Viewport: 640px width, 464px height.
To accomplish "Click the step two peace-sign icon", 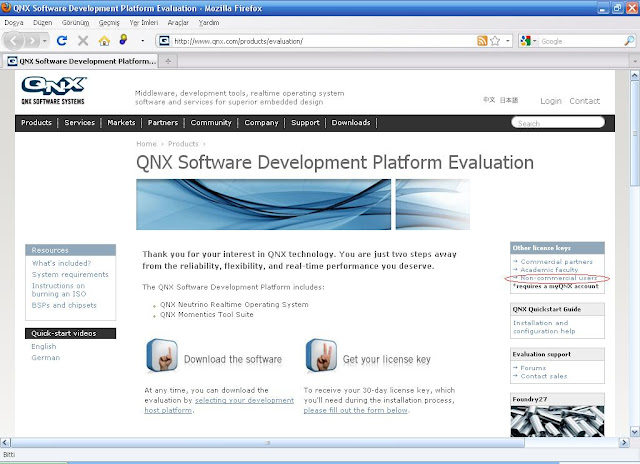I will pos(321,355).
